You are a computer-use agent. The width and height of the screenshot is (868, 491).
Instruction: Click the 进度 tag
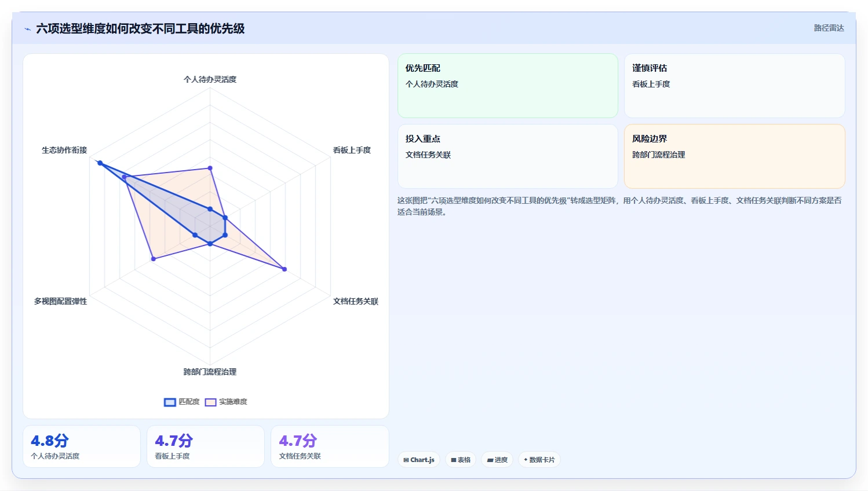click(x=497, y=460)
